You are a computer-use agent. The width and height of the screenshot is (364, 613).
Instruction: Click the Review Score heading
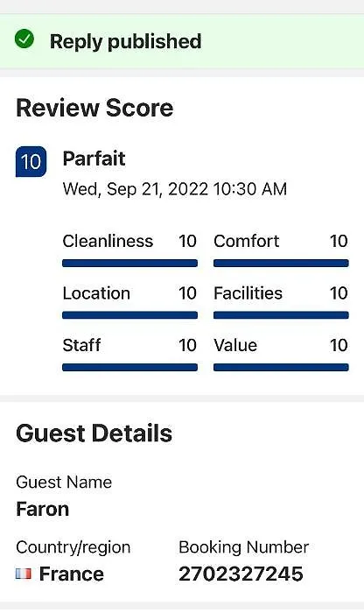pos(94,108)
